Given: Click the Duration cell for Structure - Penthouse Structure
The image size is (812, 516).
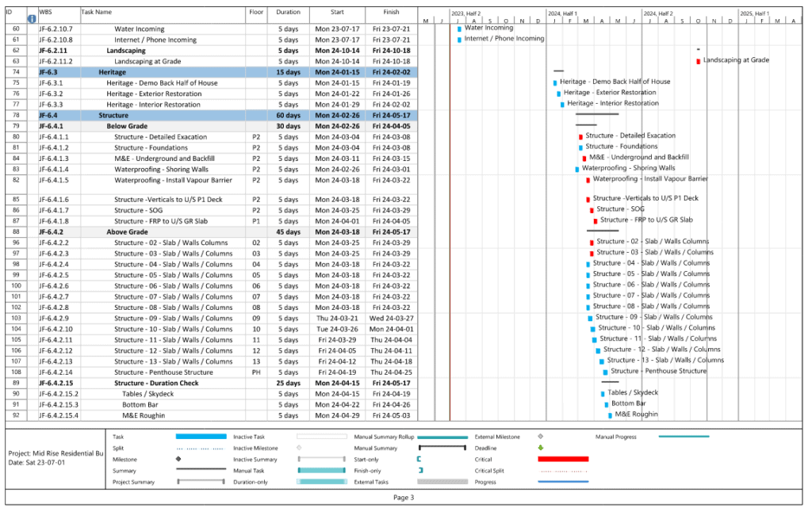Looking at the screenshot, I should coord(287,372).
